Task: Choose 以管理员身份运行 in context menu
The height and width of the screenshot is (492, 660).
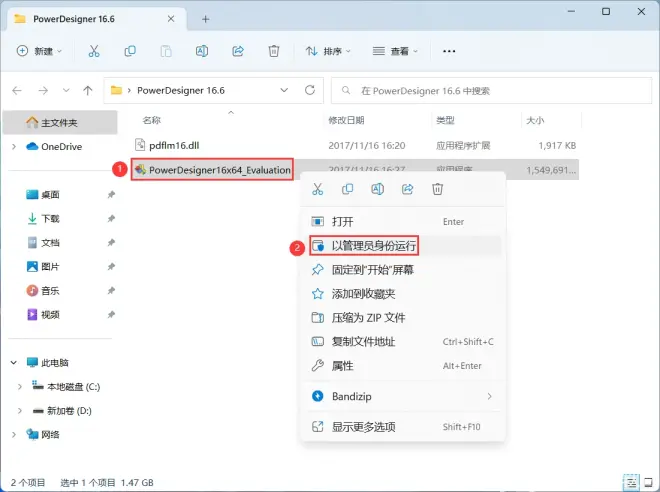Action: click(x=404, y=246)
